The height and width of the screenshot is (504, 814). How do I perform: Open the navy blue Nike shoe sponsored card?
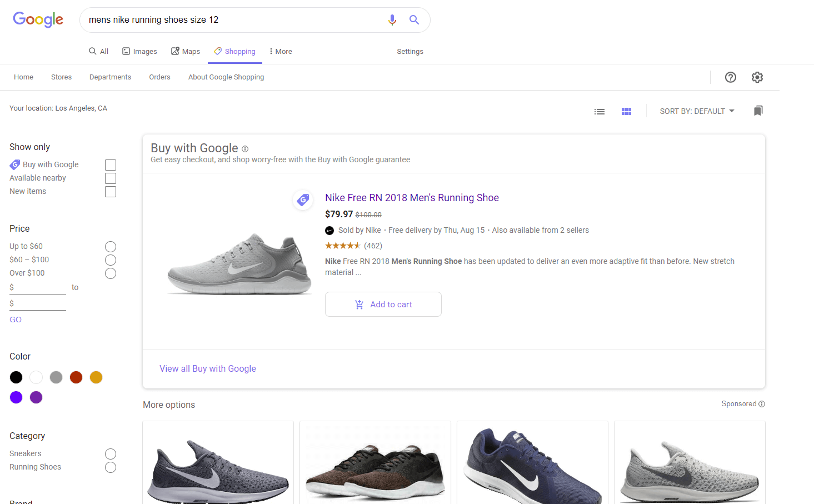pyautogui.click(x=532, y=462)
